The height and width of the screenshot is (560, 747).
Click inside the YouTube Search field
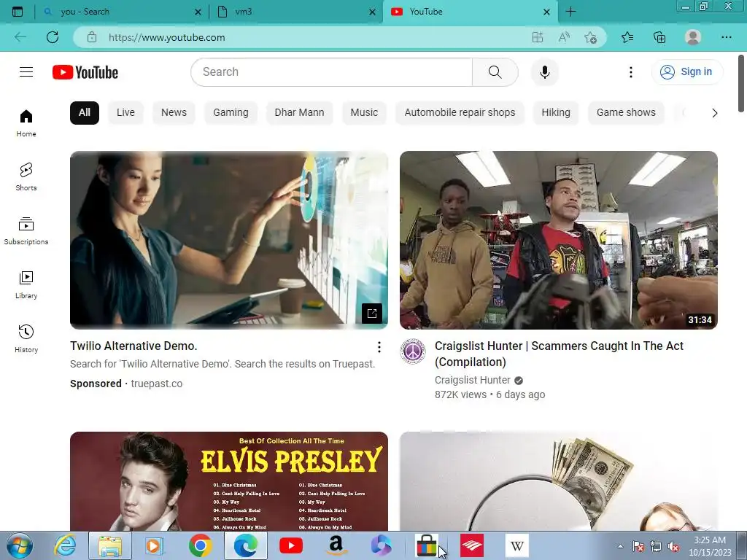[332, 72]
